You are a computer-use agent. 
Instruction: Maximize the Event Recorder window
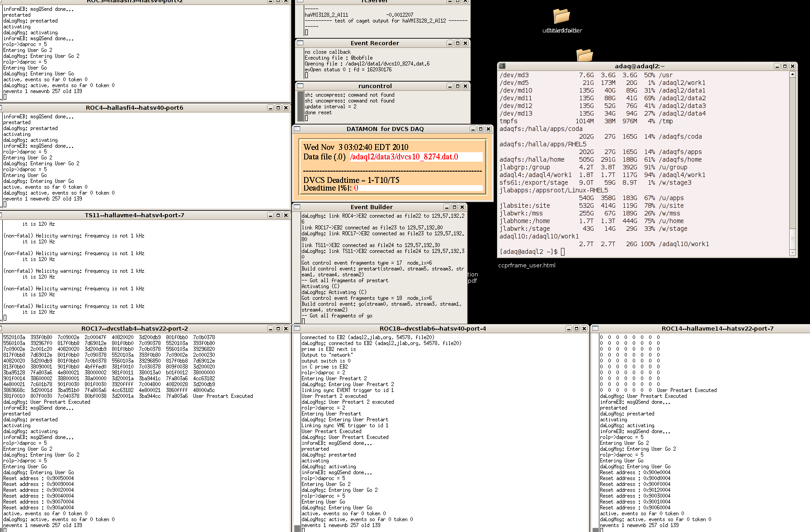pyautogui.click(x=457, y=43)
